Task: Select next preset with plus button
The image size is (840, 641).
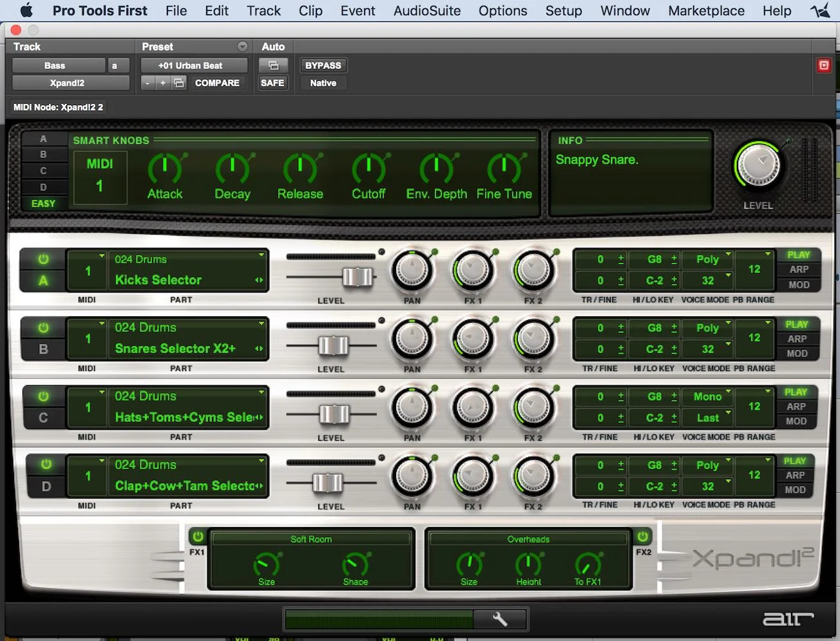Action: [x=163, y=83]
